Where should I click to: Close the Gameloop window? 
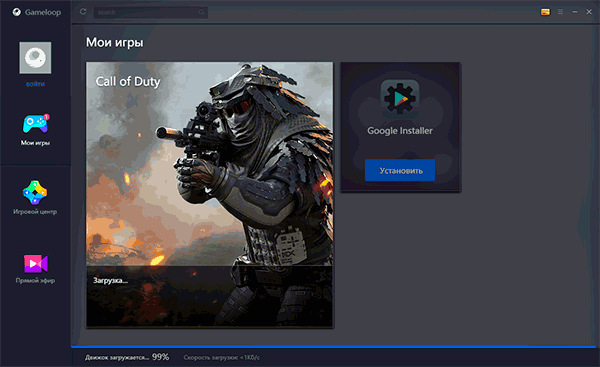coord(589,12)
